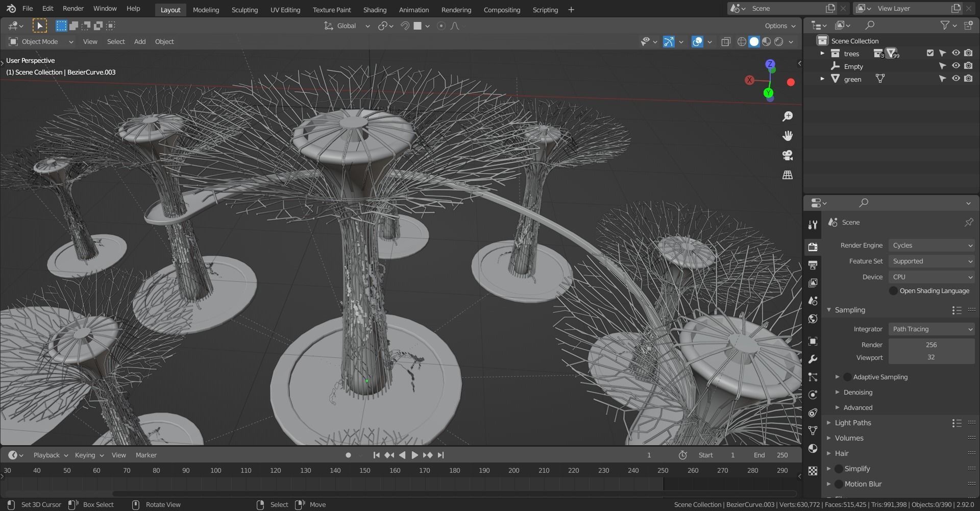Open the View Layer properties tab
The height and width of the screenshot is (511, 980).
pos(813,283)
